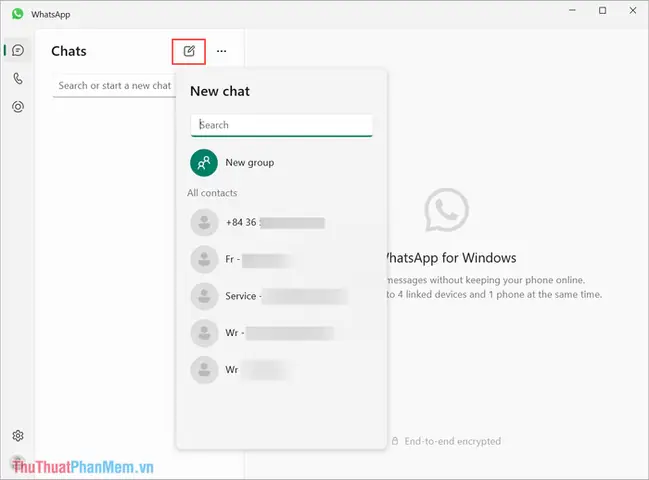Click the End-to-end encrypted label

pos(452,441)
